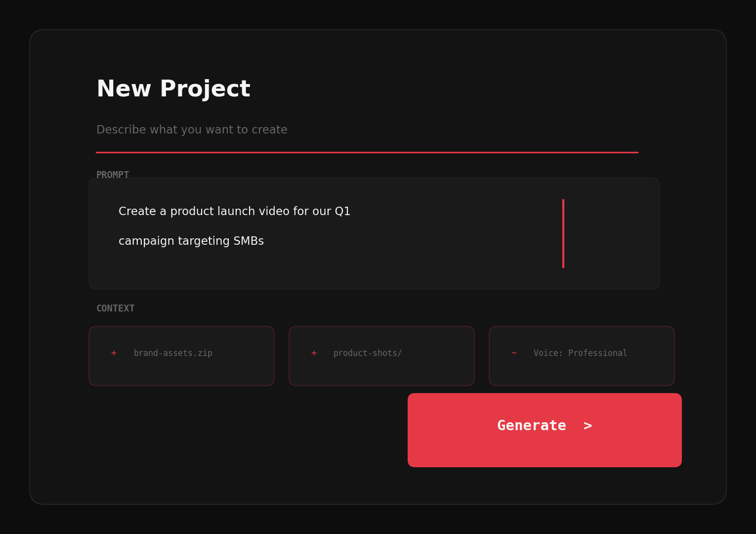Image resolution: width=756 pixels, height=534 pixels.
Task: Click the "Describe what you want to create" subtitle
Action: pyautogui.click(x=192, y=130)
